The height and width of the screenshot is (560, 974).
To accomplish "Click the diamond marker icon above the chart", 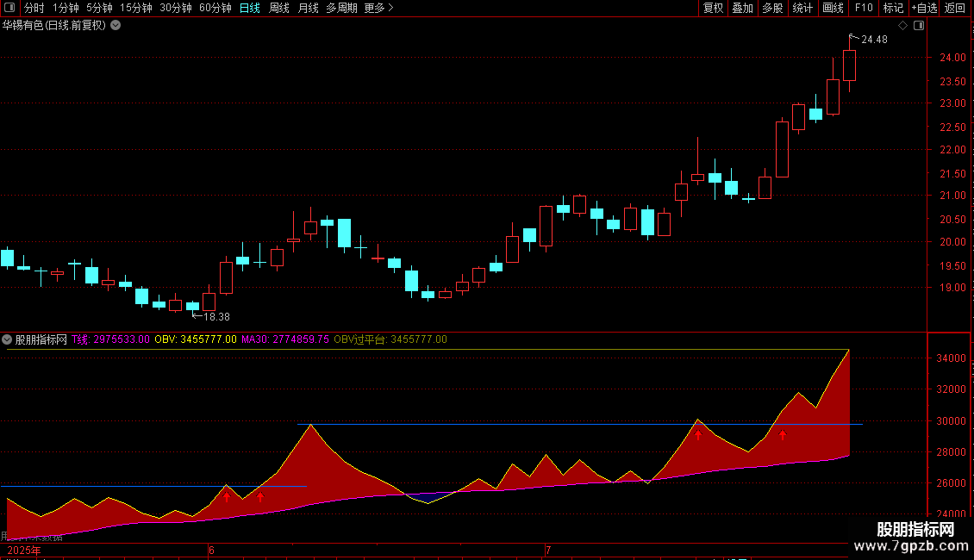I will pyautogui.click(x=902, y=26).
